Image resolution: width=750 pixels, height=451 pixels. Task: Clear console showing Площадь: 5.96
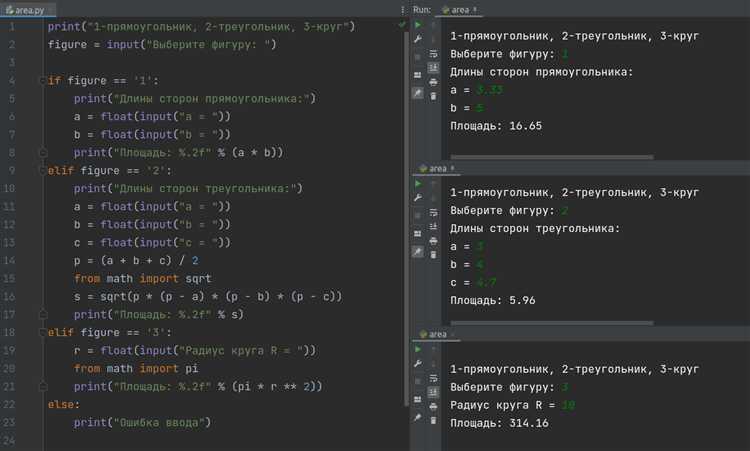[433, 255]
